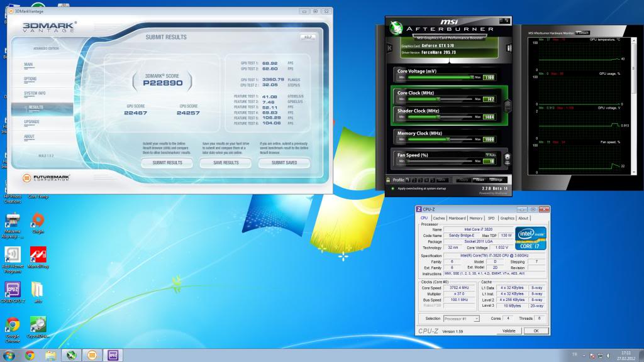Click the CPU-Z title bar Z icon
This screenshot has height=362, width=644.
pos(419,209)
